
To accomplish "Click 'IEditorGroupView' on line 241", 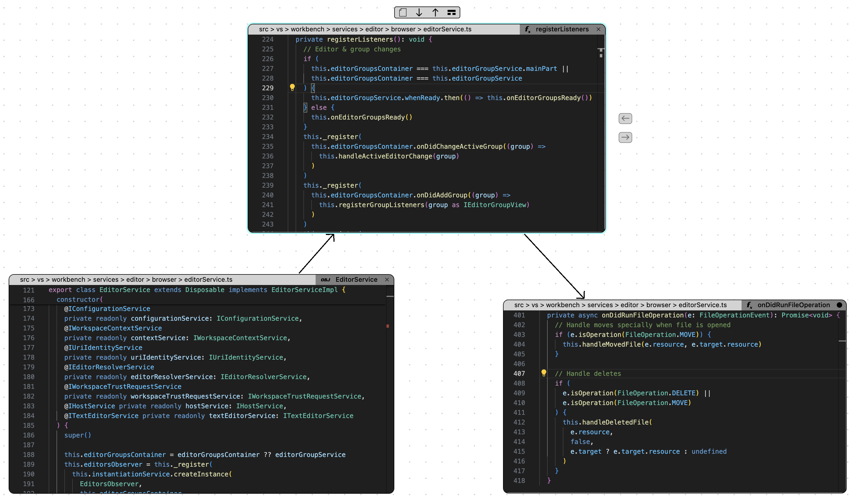I will coord(495,205).
